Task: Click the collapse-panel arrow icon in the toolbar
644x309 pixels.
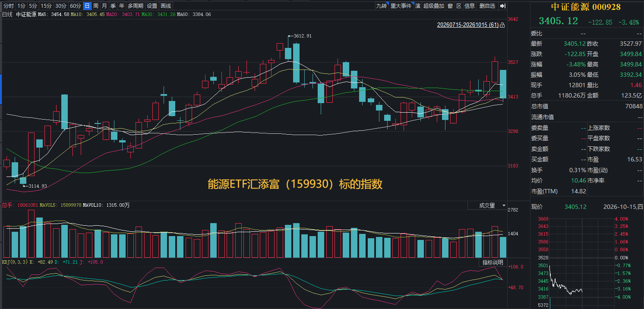Action: click(502, 6)
